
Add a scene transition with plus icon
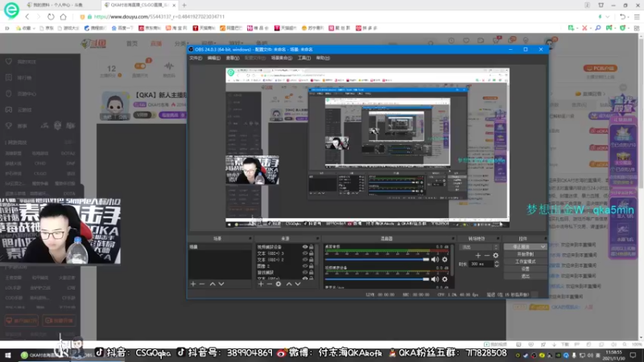coord(477,255)
